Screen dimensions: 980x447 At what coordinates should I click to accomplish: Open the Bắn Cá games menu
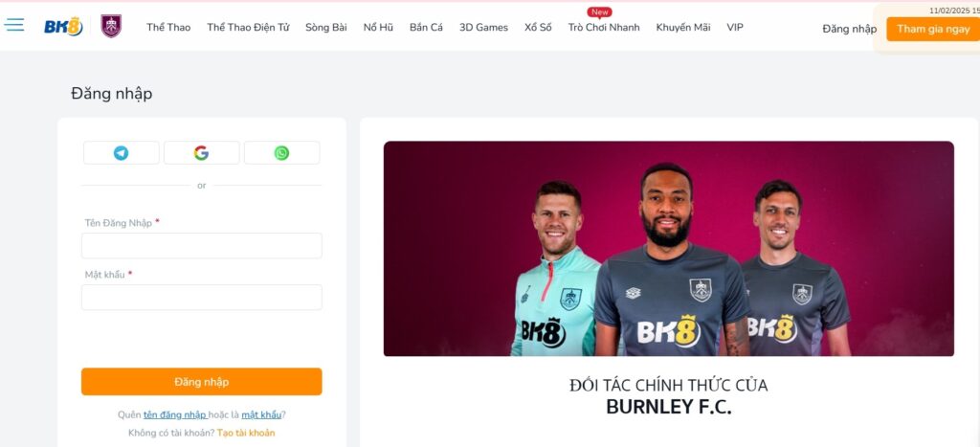(x=426, y=28)
